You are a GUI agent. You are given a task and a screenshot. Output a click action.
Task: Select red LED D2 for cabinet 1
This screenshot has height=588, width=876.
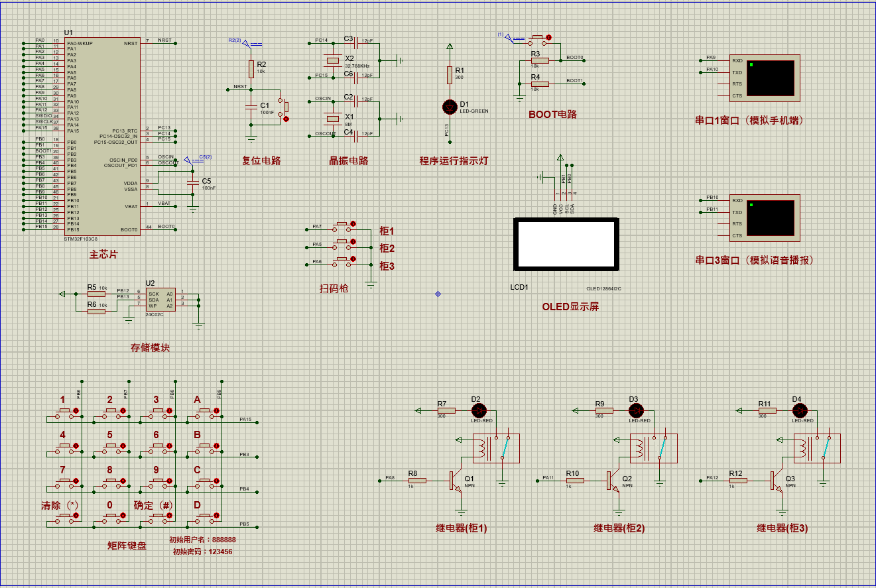479,410
